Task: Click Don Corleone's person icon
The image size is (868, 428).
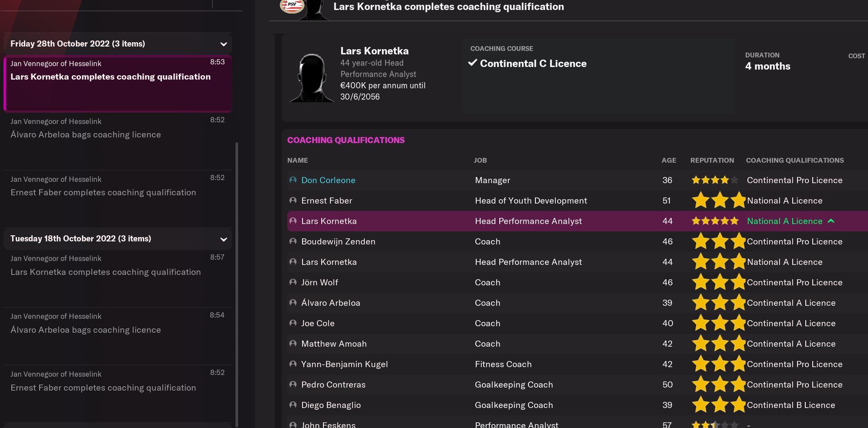Action: pyautogui.click(x=292, y=180)
